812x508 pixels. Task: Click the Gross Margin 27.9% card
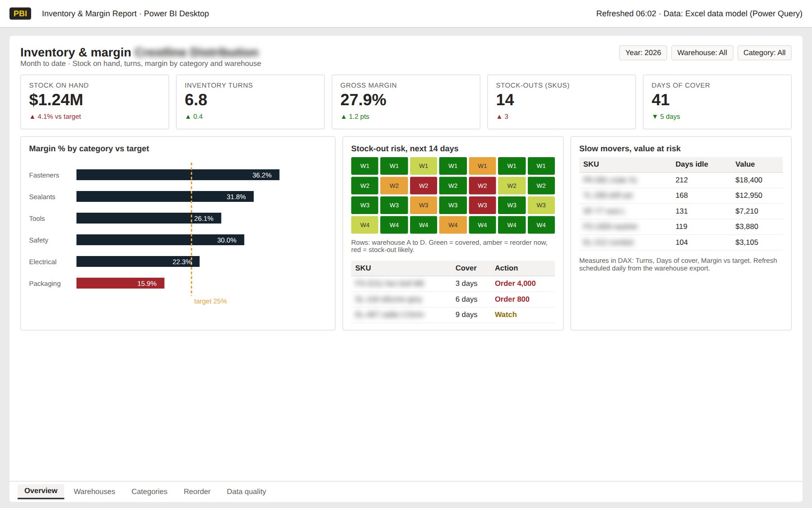point(406,102)
